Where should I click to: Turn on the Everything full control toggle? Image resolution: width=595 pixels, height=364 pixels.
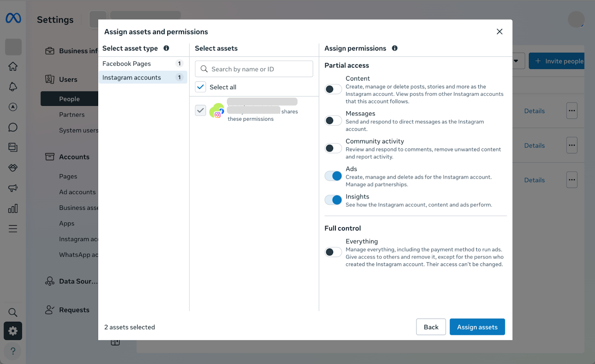333,252
